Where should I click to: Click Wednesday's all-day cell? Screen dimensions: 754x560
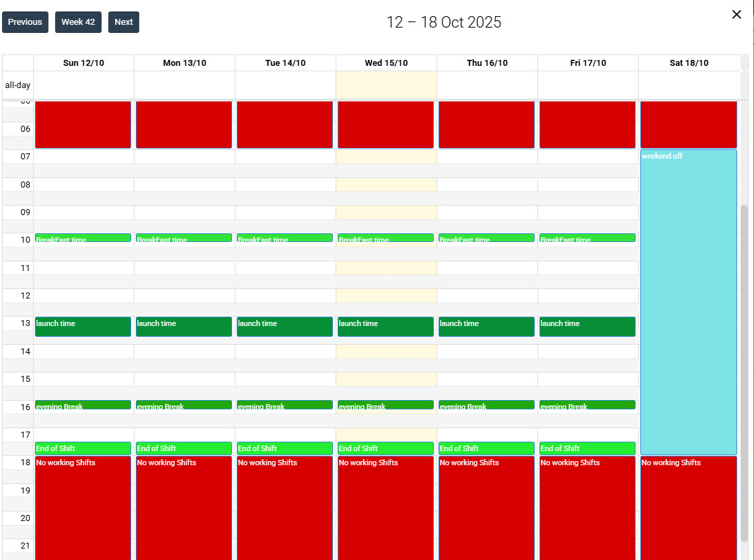386,85
